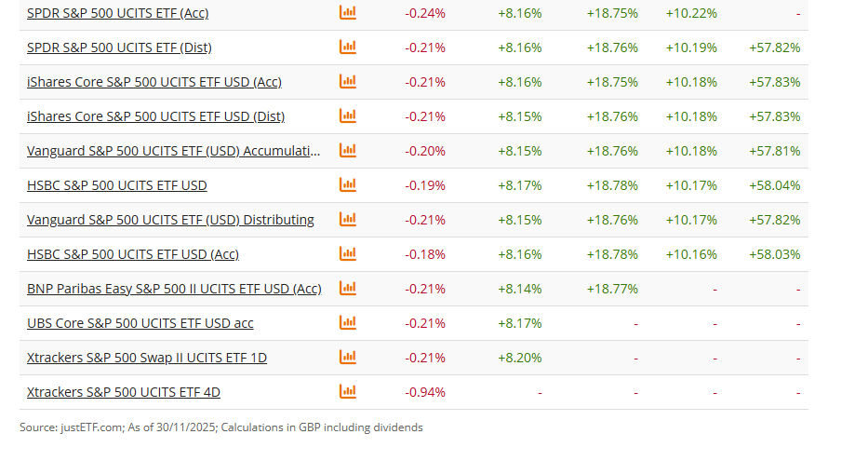Open chart icon for HSBC S&P 500 USD
The image size is (868, 461).
[x=348, y=184]
